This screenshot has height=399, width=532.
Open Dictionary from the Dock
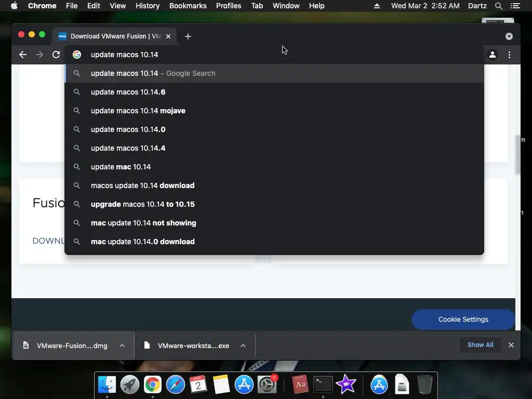(300, 384)
